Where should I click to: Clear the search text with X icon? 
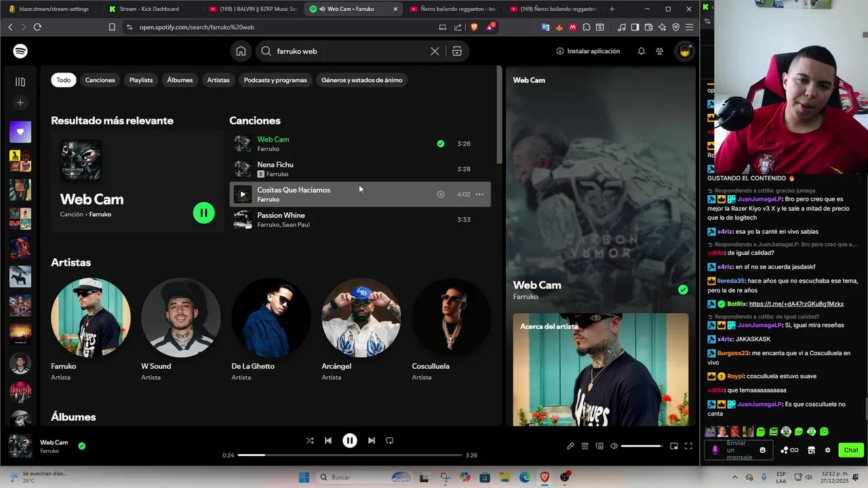tap(435, 51)
